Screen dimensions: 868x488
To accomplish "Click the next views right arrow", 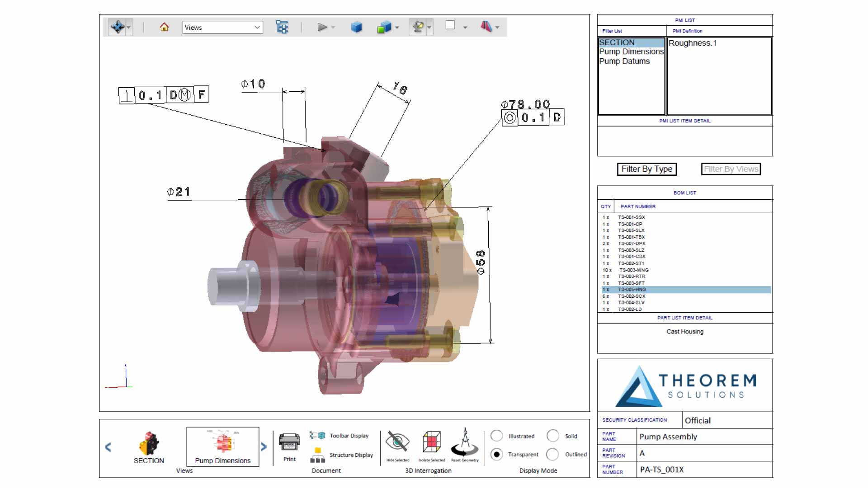I will [x=264, y=447].
